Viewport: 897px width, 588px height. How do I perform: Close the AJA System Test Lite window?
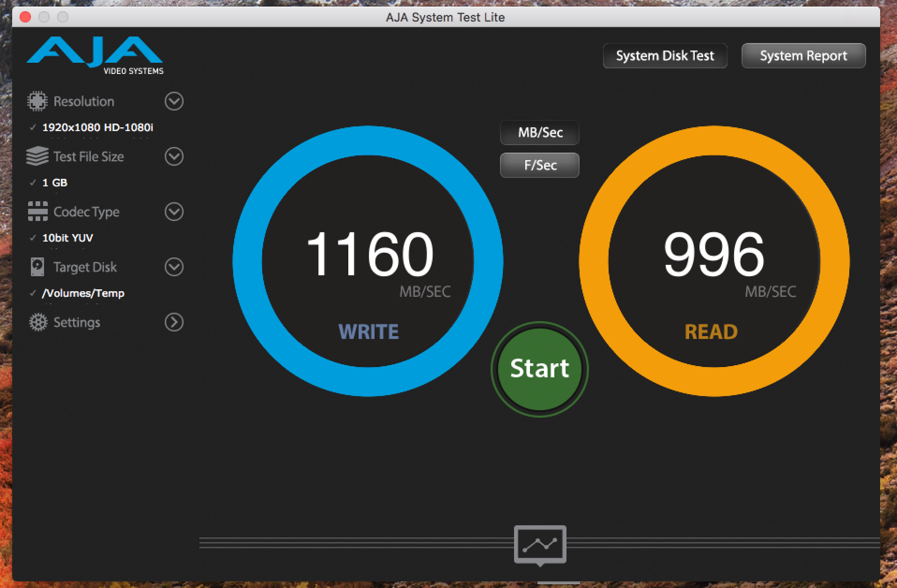coord(26,17)
